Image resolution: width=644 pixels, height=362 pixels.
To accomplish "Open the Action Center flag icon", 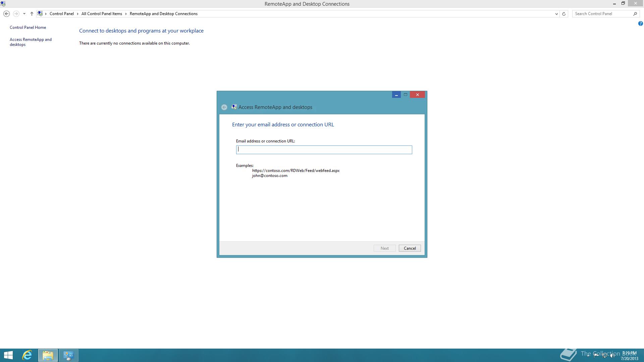I will tap(596, 356).
